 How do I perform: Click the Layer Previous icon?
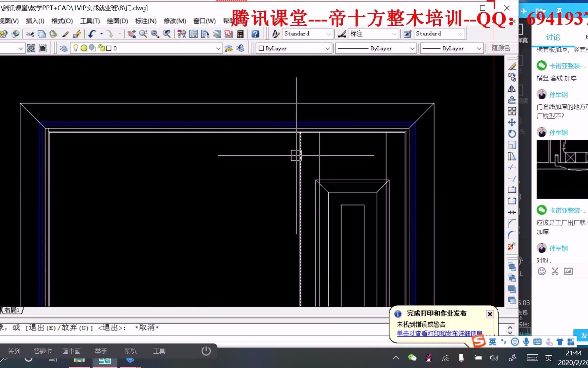(241, 48)
